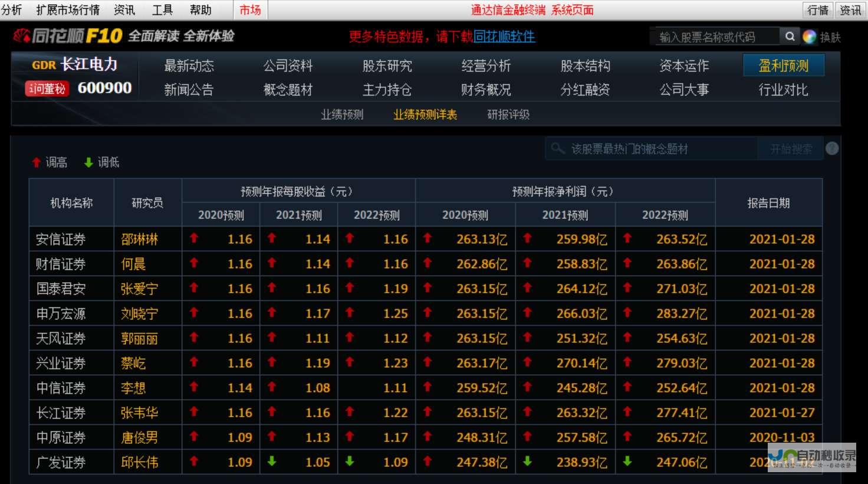Click the green down arrow beside 1.05
This screenshot has height=484, width=868.
click(x=272, y=461)
